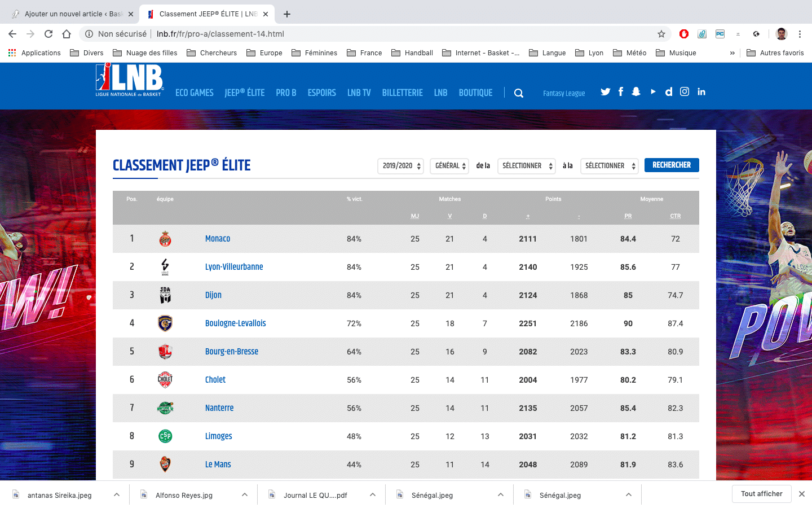Viewport: 812px width, 508px height.
Task: Show more bookmarks with chevron
Action: (x=732, y=53)
